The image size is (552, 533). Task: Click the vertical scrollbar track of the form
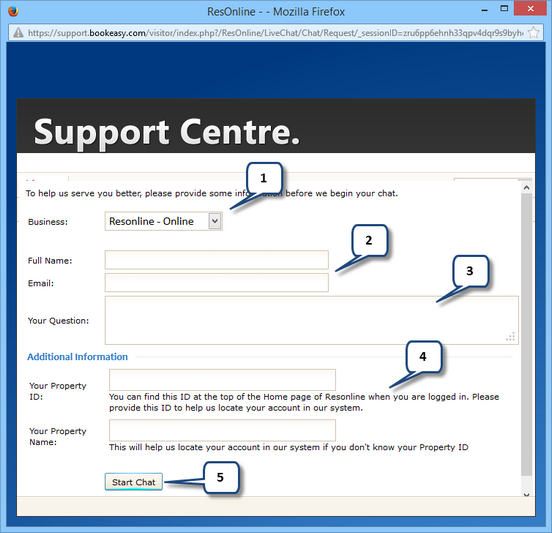coord(526,334)
